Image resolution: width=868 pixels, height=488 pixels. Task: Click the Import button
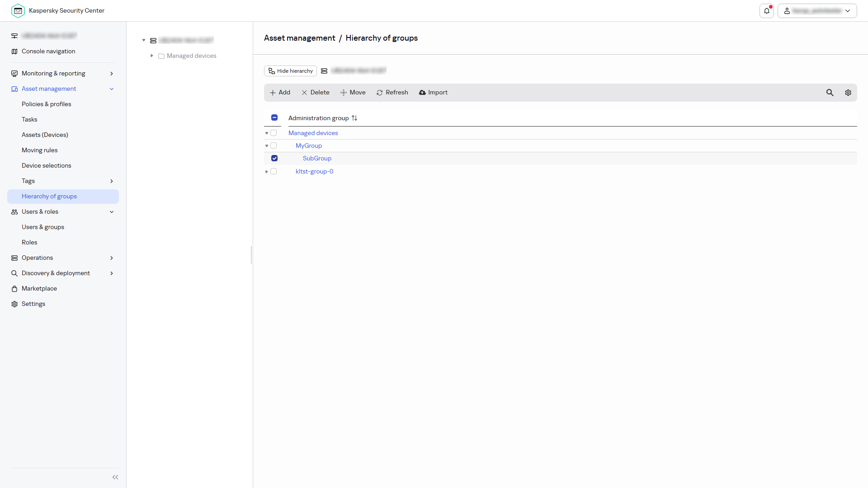pyautogui.click(x=433, y=93)
